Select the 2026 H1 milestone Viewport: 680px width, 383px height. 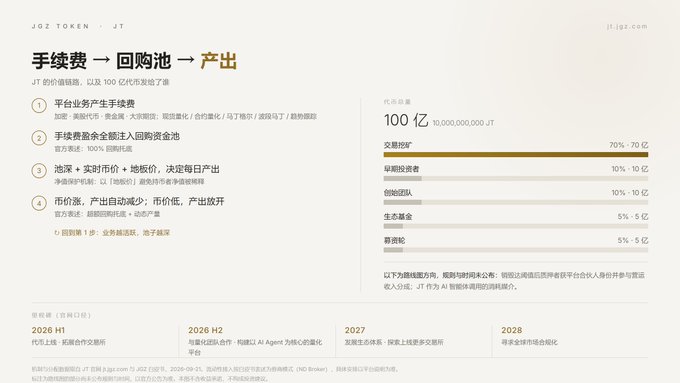click(48, 330)
